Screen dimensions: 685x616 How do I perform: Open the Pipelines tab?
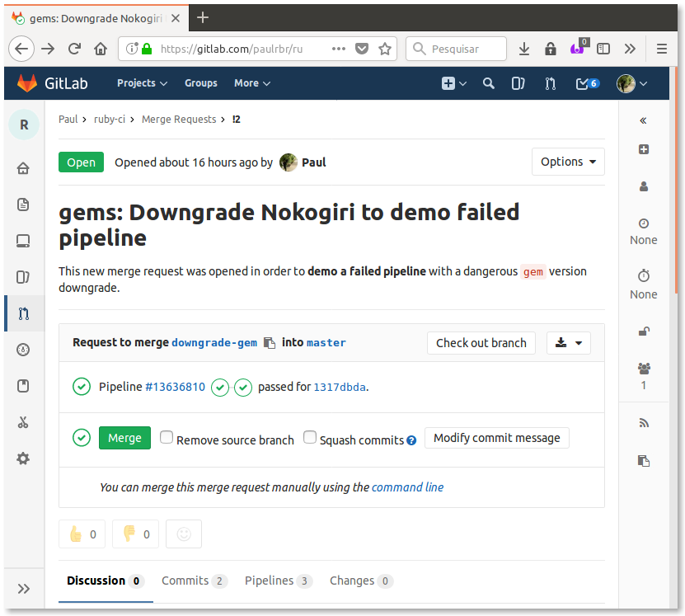[x=278, y=581]
